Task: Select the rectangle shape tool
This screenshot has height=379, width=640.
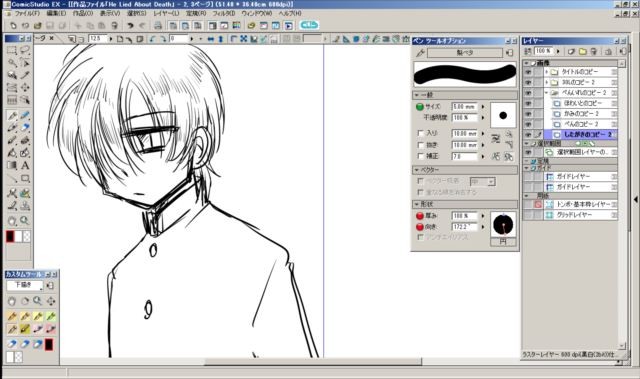Action: (x=25, y=179)
